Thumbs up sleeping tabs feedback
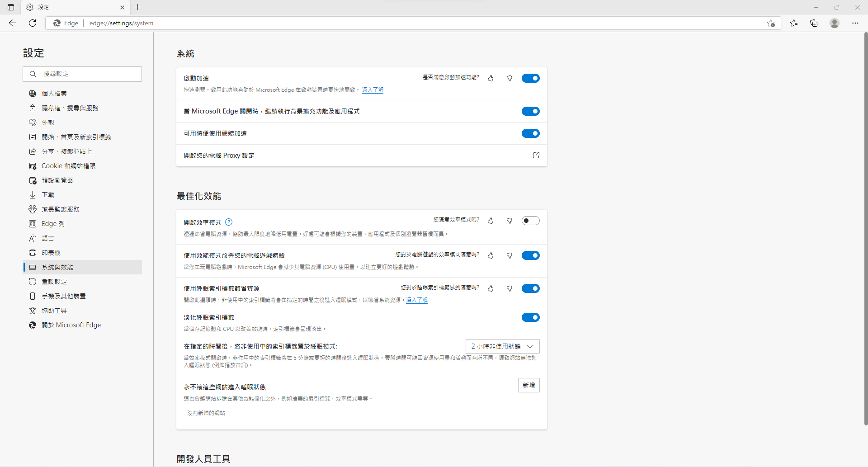 (x=491, y=288)
